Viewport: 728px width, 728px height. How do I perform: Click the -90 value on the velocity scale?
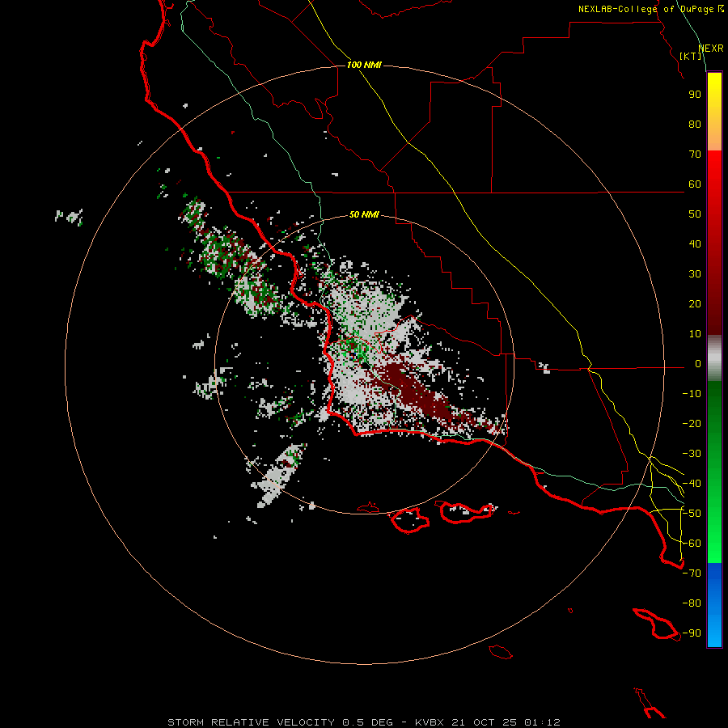pyautogui.click(x=692, y=633)
